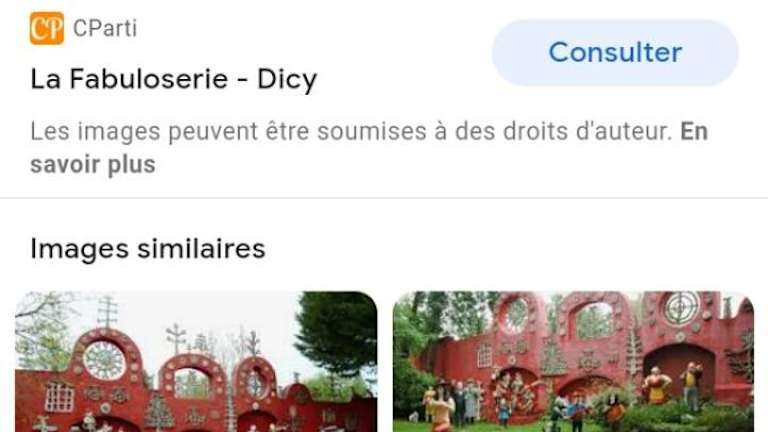Click the rose window in left thumbnail

pos(104,360)
